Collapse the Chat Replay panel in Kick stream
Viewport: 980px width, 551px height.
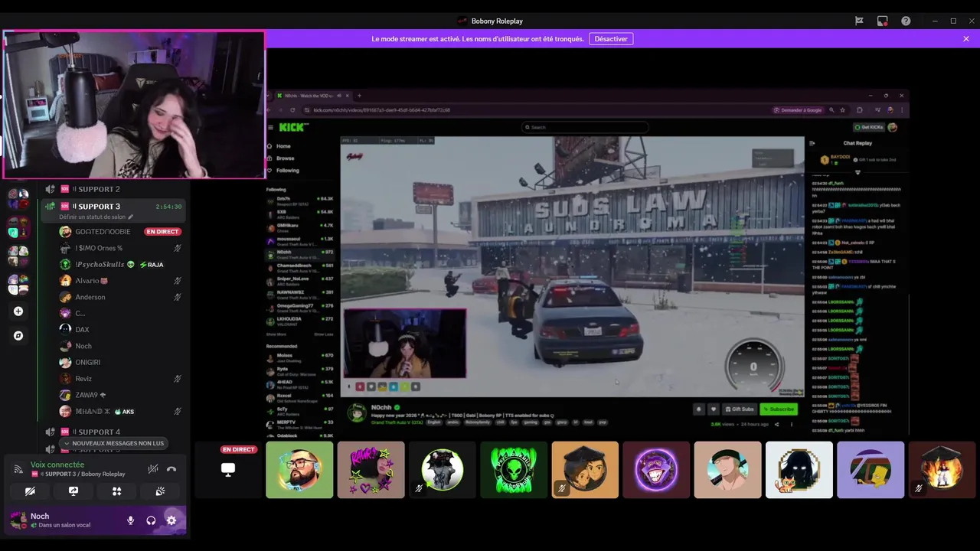(812, 143)
